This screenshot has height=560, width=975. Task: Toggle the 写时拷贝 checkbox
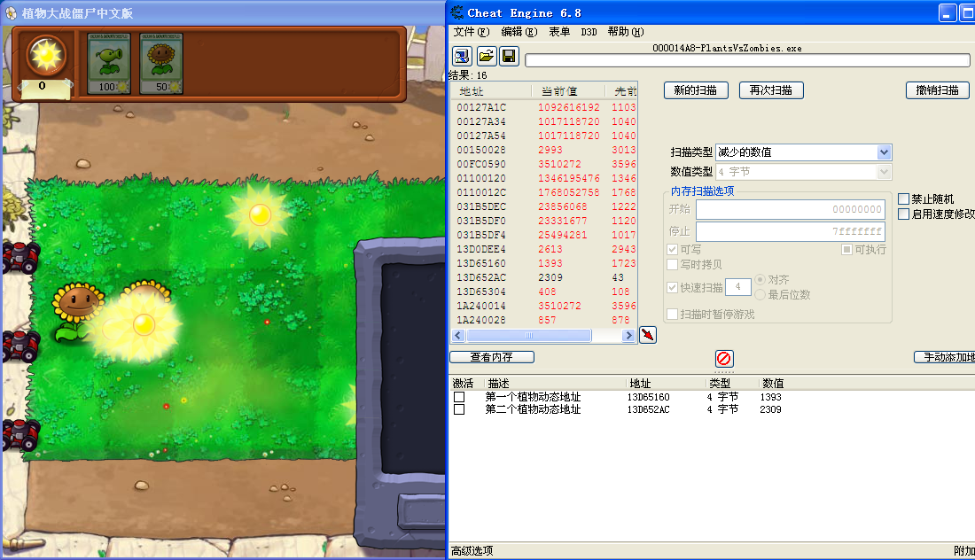click(672, 264)
